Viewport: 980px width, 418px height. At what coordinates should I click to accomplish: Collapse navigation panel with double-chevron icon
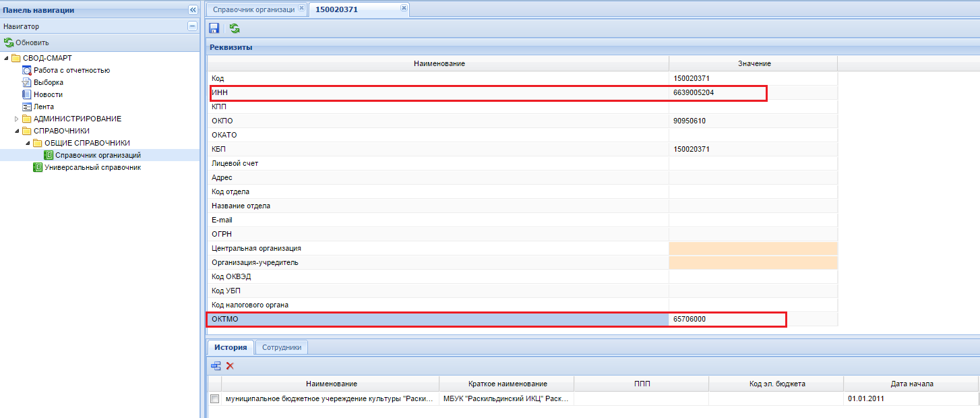[192, 10]
